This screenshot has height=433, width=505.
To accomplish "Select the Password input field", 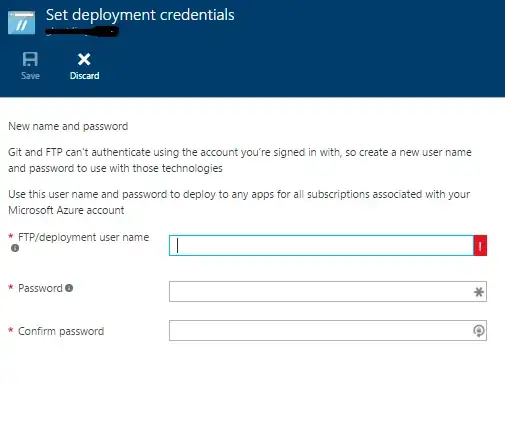I will tap(328, 292).
